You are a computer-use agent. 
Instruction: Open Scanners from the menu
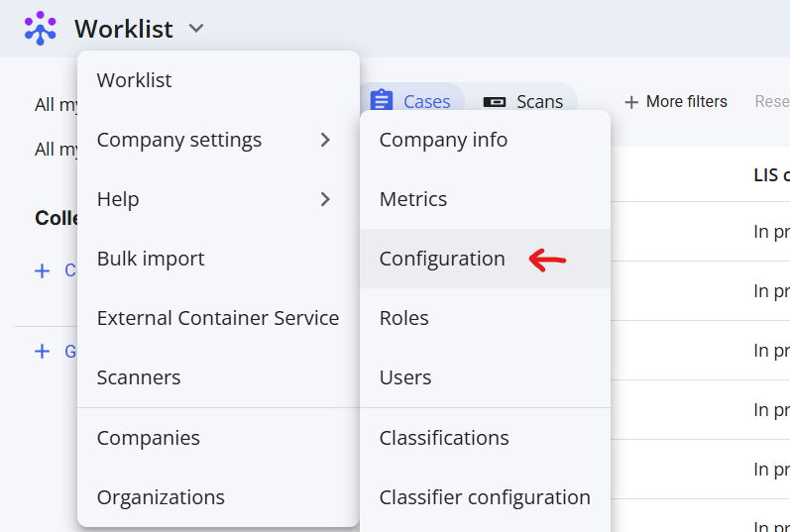[139, 377]
